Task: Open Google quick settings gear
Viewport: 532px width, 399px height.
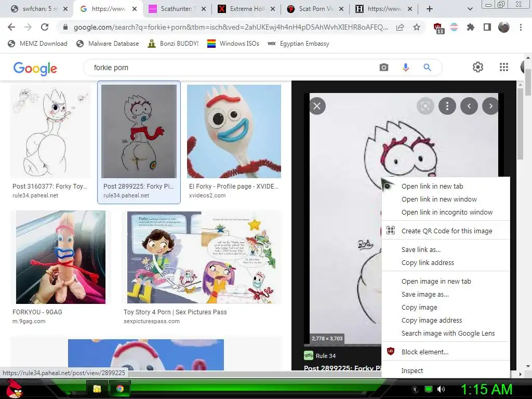Action: pyautogui.click(x=478, y=67)
